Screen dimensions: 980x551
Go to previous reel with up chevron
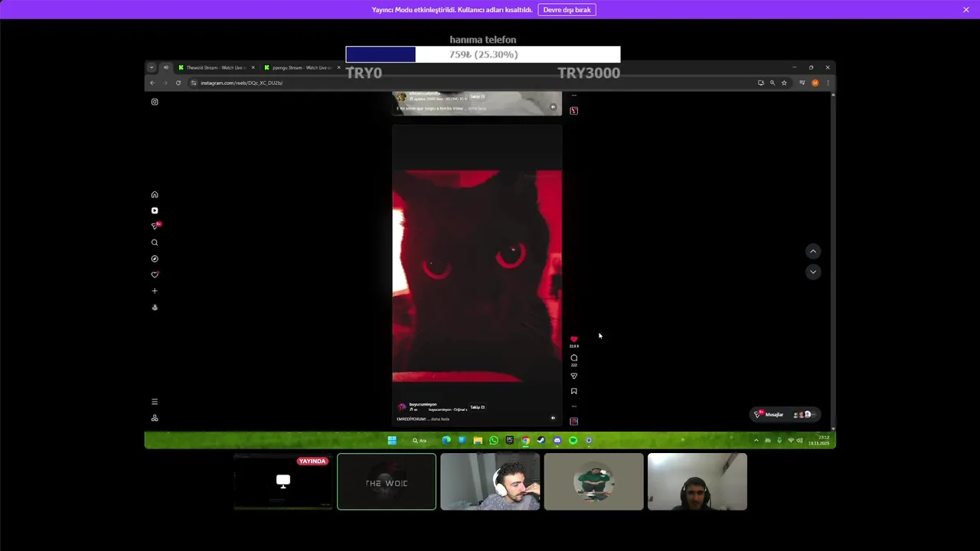tap(813, 251)
